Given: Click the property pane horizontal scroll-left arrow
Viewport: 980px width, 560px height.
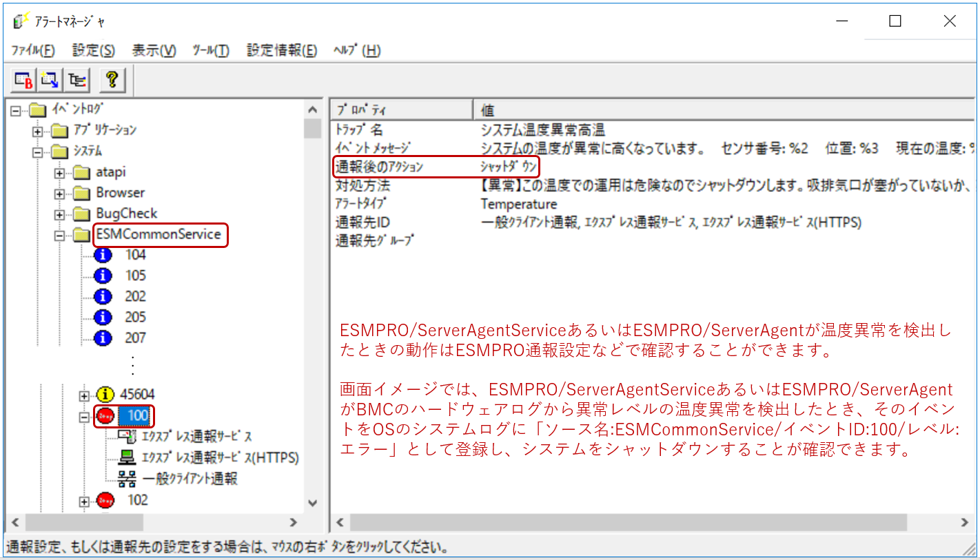Looking at the screenshot, I should click(x=341, y=522).
